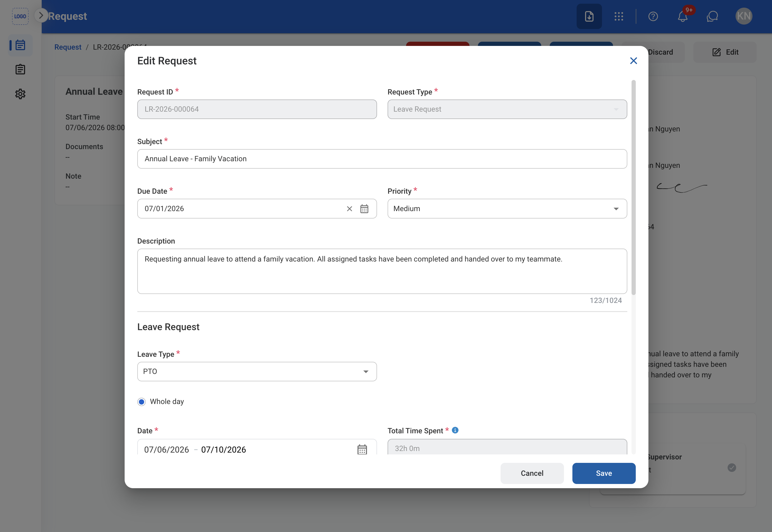
Task: Click the download document header icon
Action: click(x=589, y=16)
